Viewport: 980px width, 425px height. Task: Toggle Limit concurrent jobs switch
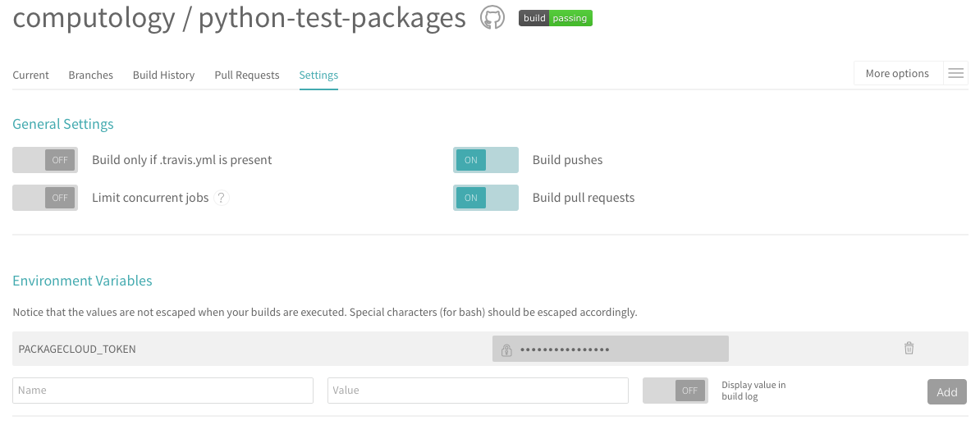(45, 198)
